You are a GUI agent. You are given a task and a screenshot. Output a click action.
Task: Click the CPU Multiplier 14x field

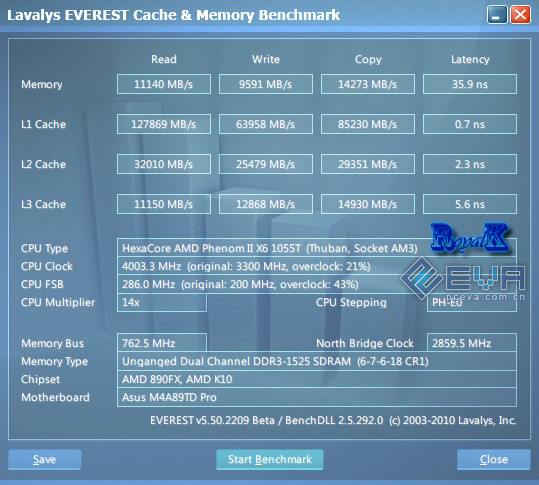point(162,302)
